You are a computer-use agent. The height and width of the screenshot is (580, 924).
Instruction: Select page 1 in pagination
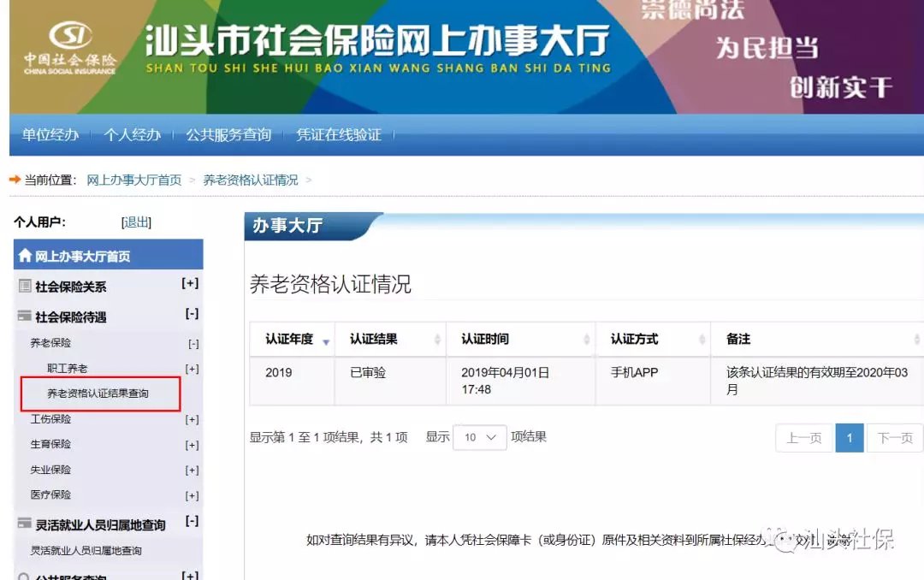(x=849, y=438)
